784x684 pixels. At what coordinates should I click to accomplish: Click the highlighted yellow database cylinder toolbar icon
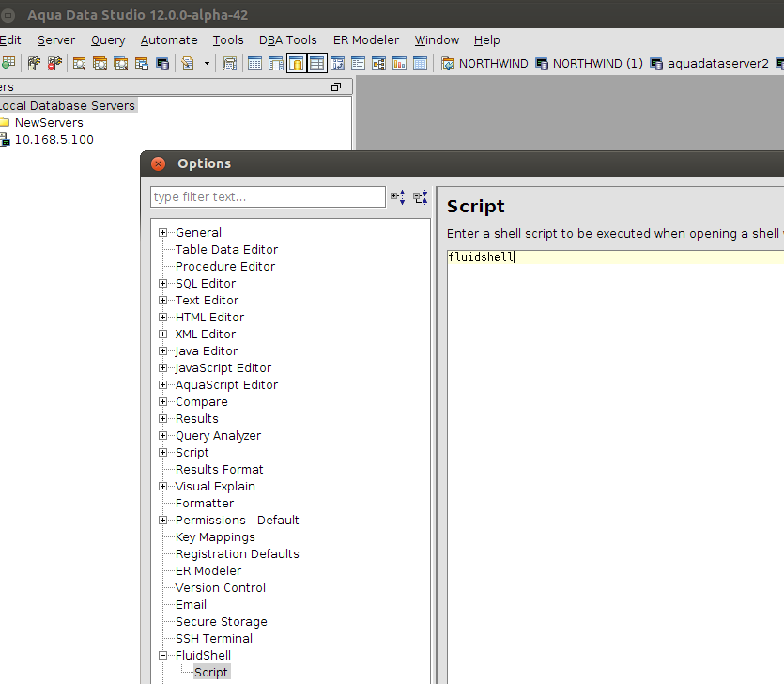[x=296, y=63]
